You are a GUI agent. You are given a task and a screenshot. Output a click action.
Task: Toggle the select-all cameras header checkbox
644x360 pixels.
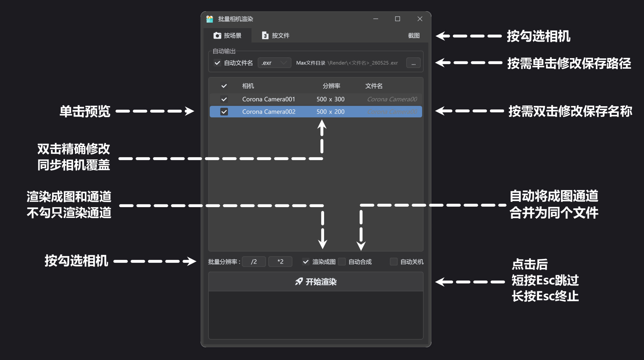click(x=224, y=86)
